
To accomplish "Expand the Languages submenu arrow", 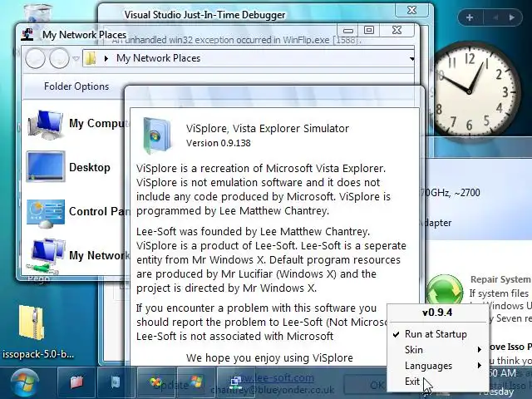I will point(479,366).
